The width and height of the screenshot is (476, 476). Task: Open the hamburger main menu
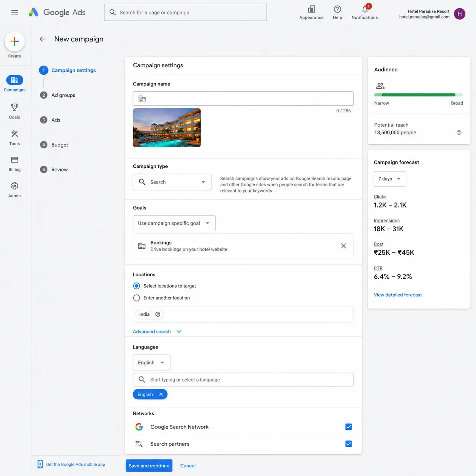(x=14, y=13)
